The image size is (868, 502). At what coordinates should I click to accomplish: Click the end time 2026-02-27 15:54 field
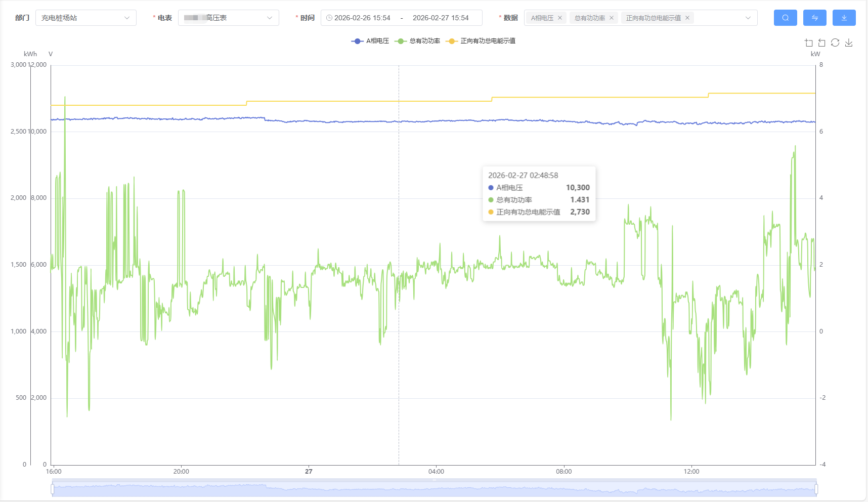441,18
